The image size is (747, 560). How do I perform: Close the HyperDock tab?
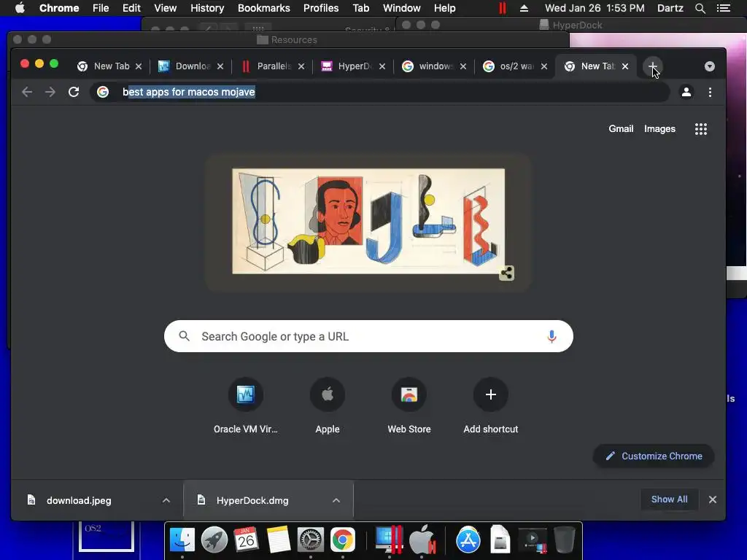coord(382,66)
